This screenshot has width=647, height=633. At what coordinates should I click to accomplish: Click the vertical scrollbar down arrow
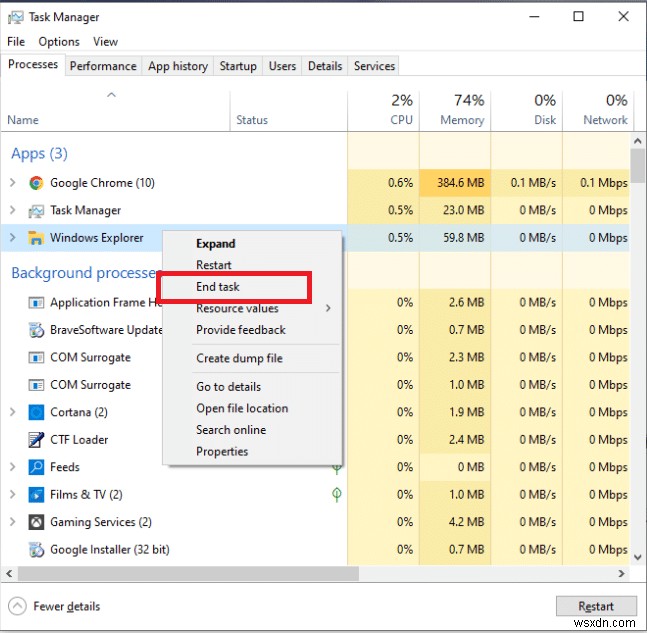(638, 557)
